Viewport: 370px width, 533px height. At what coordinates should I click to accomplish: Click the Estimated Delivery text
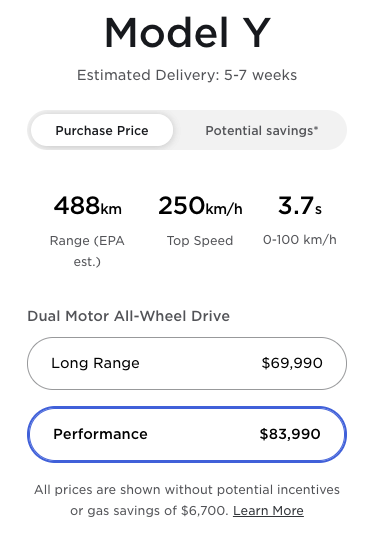(187, 75)
